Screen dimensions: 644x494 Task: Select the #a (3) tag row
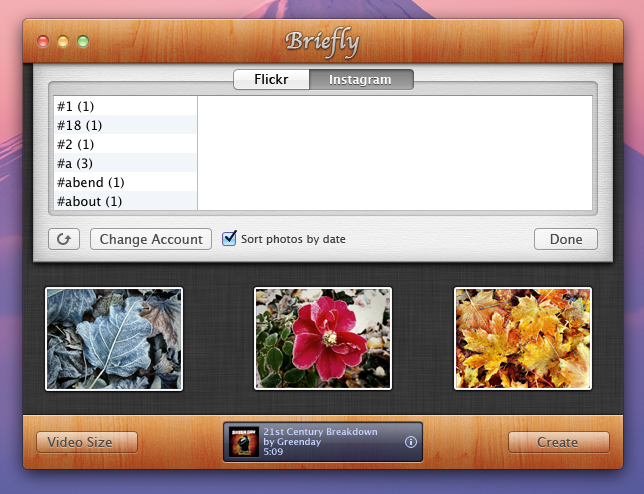point(125,163)
